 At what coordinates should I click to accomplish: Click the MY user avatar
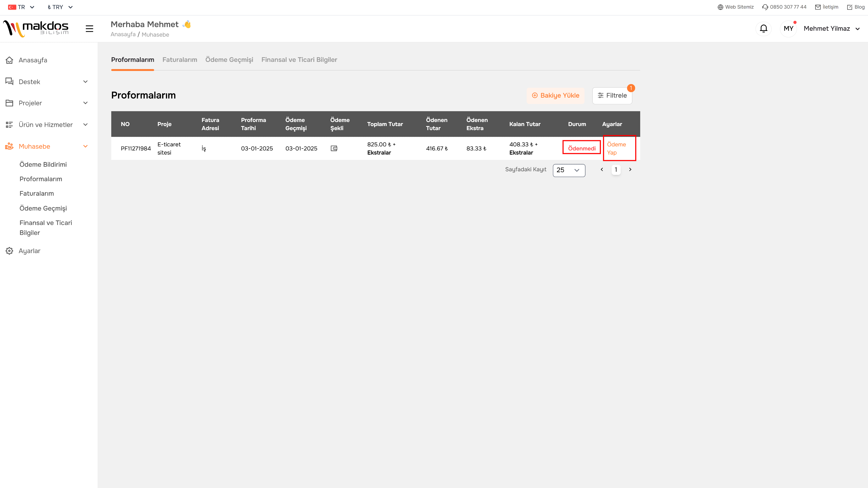point(788,29)
